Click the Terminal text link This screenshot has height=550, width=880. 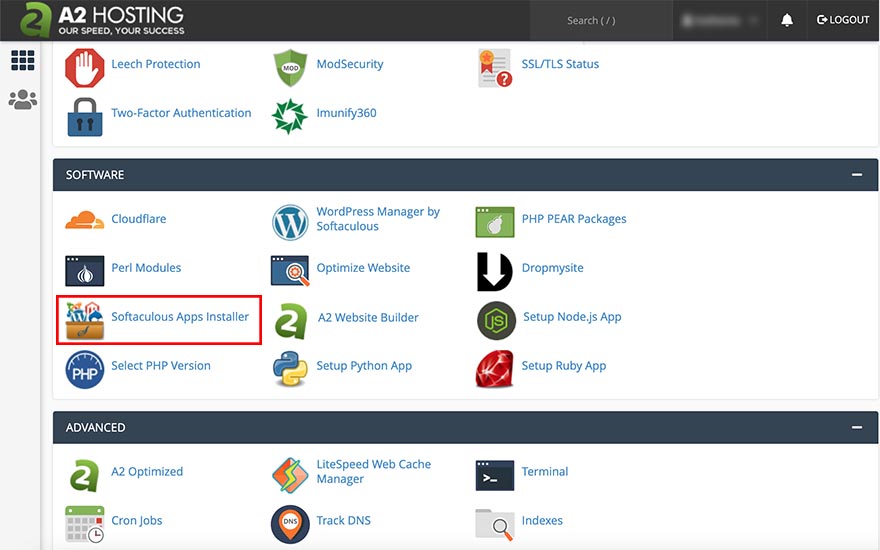click(544, 471)
